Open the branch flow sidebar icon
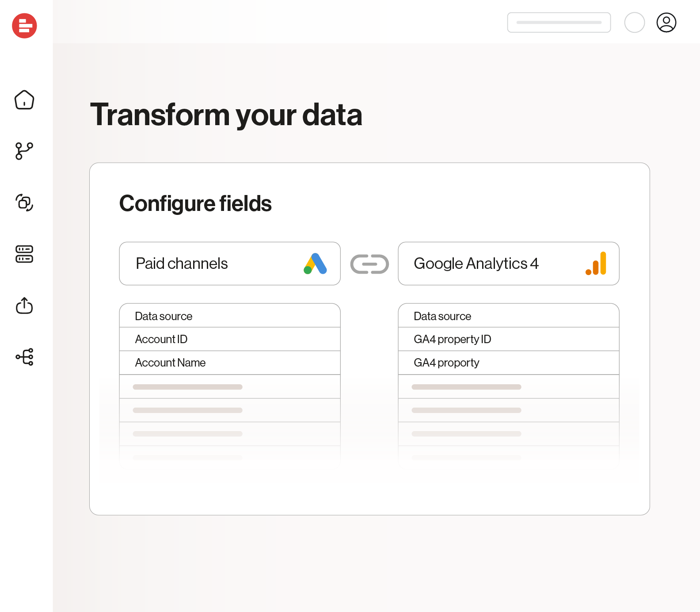This screenshot has height=612, width=700. pyautogui.click(x=24, y=151)
